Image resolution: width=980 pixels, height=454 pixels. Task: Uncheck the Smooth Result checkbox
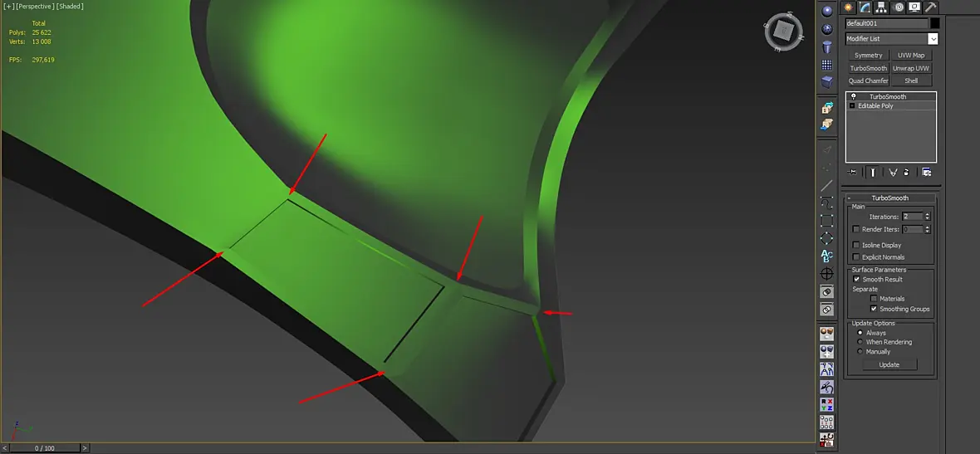(856, 279)
